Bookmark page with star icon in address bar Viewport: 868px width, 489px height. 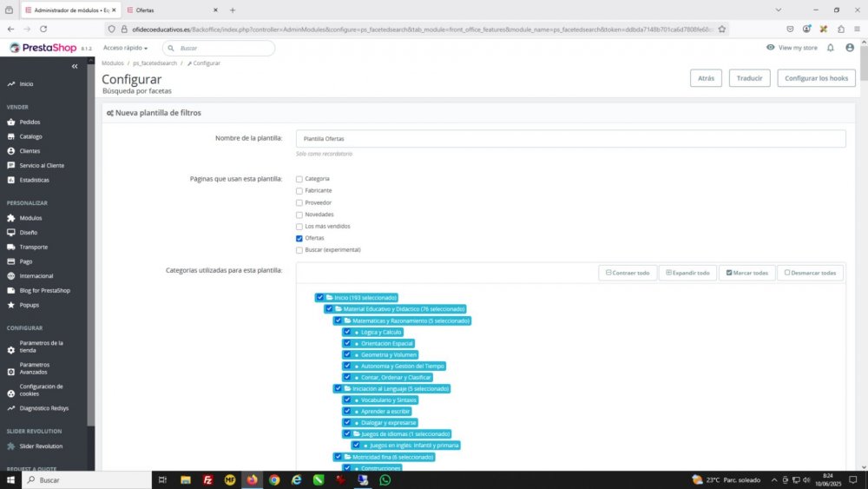coord(722,30)
